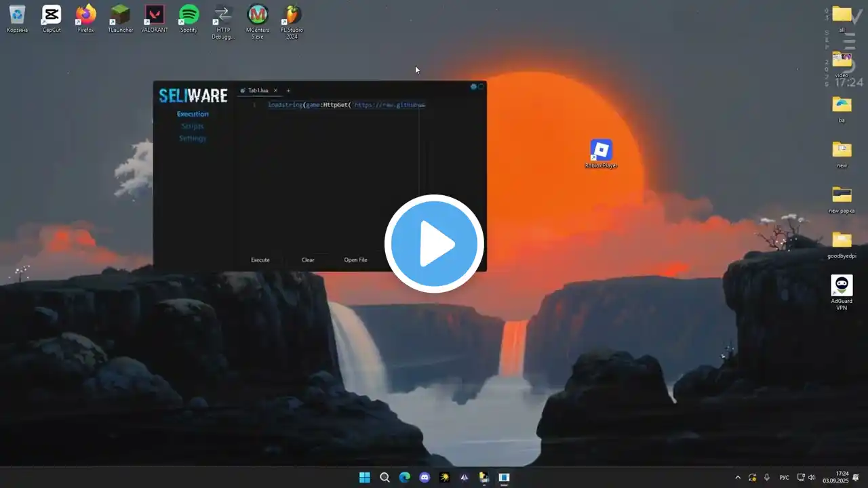Viewport: 868px width, 488px height.
Task: Expand the hidden system tray icons chevron
Action: [x=738, y=477]
